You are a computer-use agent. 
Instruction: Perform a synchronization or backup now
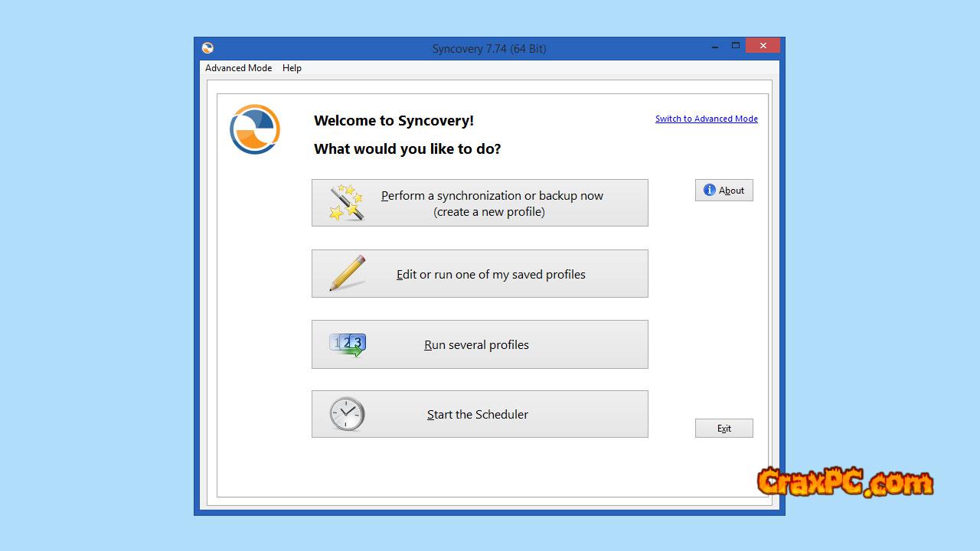pyautogui.click(x=480, y=203)
